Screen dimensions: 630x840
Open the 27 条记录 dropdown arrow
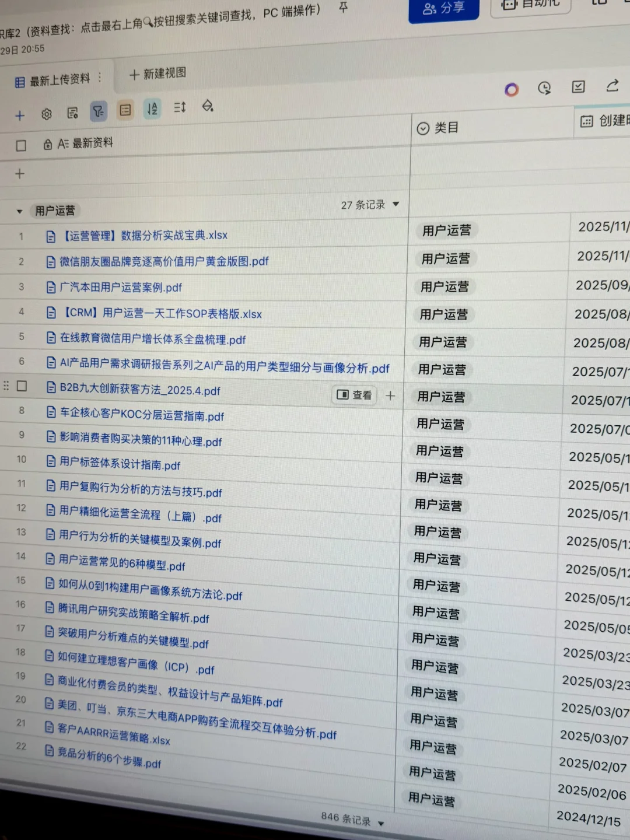(x=396, y=204)
